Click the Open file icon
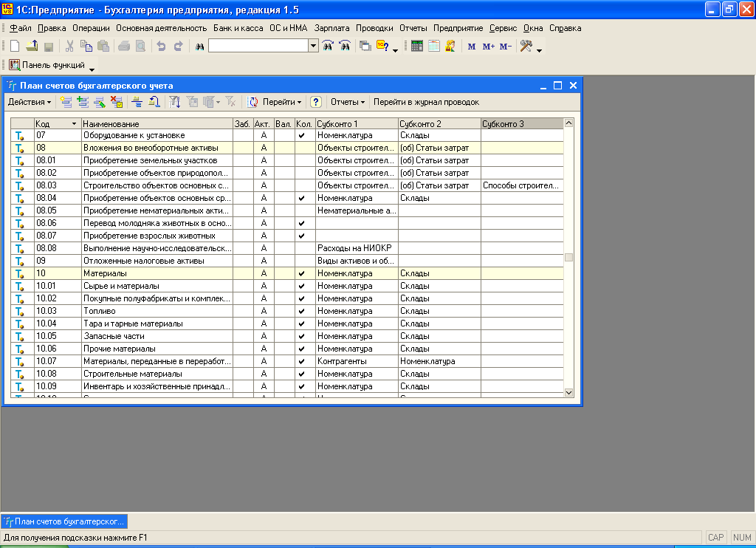This screenshot has height=548, width=756. point(32,47)
